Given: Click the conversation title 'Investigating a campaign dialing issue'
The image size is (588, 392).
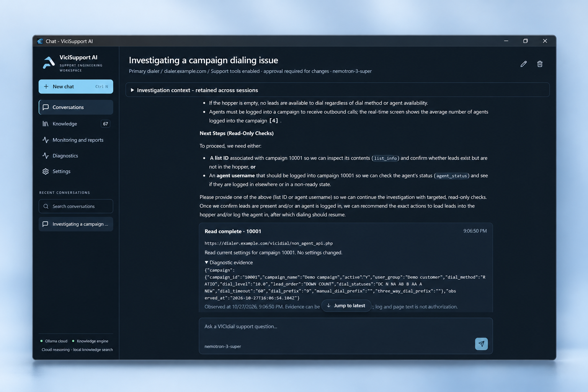Looking at the screenshot, I should [x=204, y=60].
